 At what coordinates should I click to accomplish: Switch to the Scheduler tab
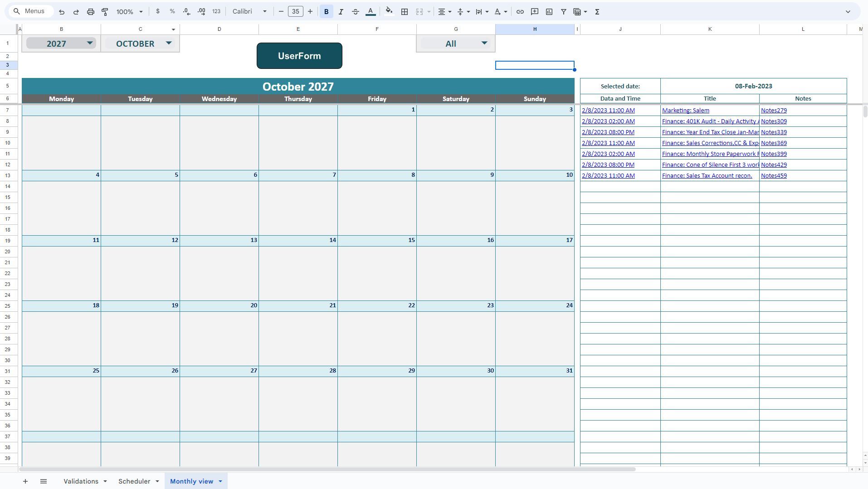(x=134, y=481)
